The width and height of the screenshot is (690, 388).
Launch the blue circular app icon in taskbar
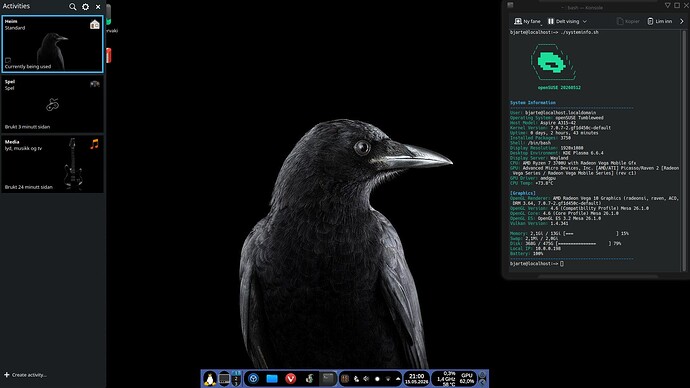click(253, 379)
